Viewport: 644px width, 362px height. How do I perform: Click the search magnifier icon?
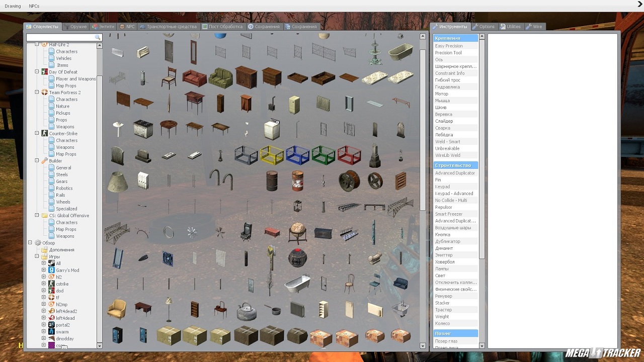(x=98, y=38)
